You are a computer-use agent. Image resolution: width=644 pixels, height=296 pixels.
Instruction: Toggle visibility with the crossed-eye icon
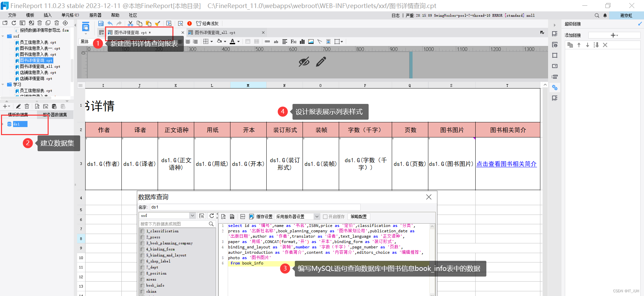point(304,62)
